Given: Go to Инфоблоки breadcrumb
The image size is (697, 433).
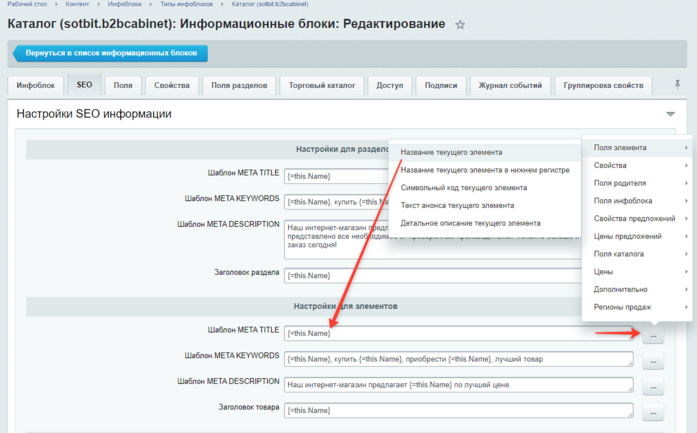Looking at the screenshot, I should 124,4.
